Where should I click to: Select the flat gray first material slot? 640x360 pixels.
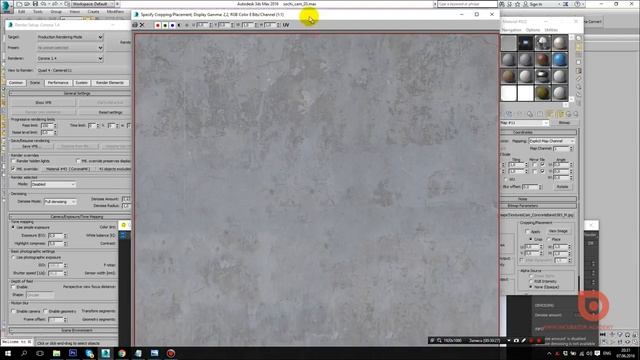coord(509,42)
